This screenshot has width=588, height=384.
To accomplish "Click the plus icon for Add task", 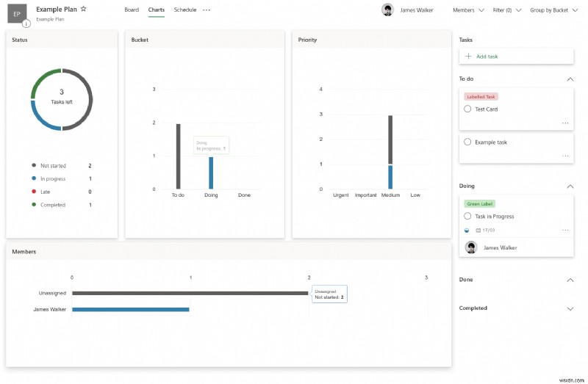I will 468,57.
